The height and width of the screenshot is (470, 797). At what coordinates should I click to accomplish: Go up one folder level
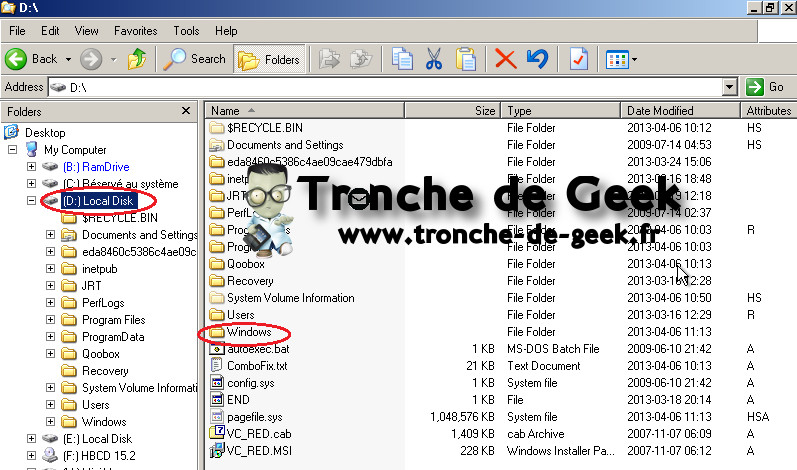137,59
